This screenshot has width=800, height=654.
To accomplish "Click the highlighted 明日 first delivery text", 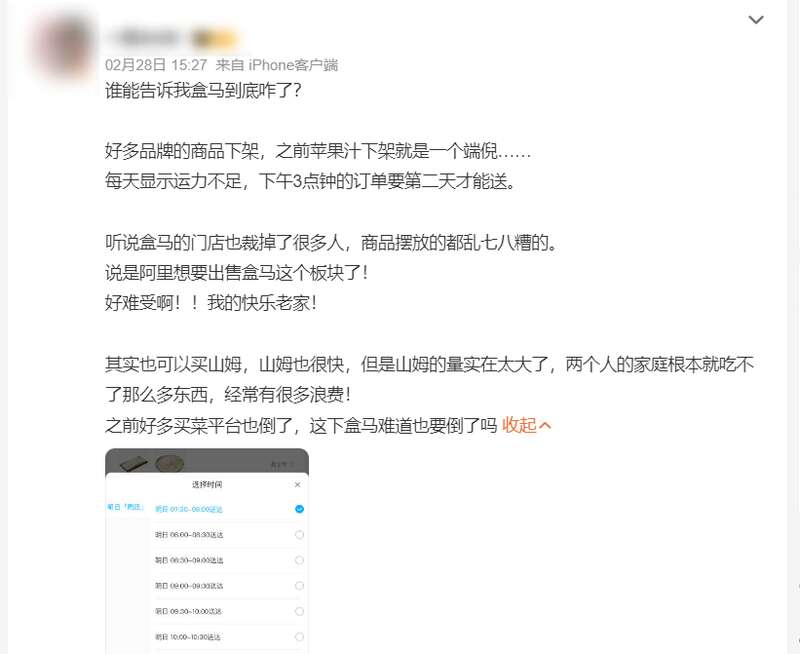I will coord(189,509).
